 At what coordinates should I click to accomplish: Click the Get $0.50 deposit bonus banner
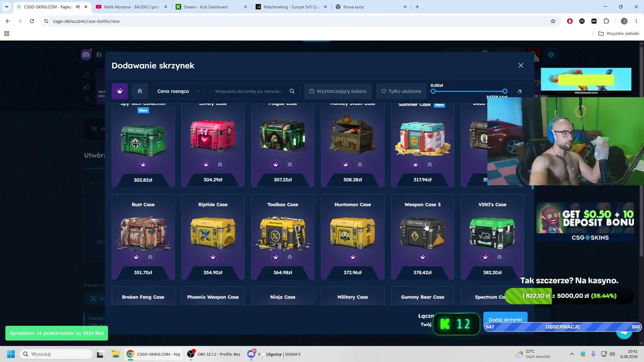point(585,223)
